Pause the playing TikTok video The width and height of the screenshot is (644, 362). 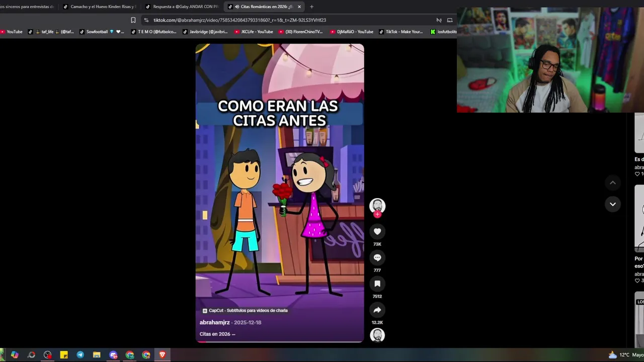coord(280,194)
